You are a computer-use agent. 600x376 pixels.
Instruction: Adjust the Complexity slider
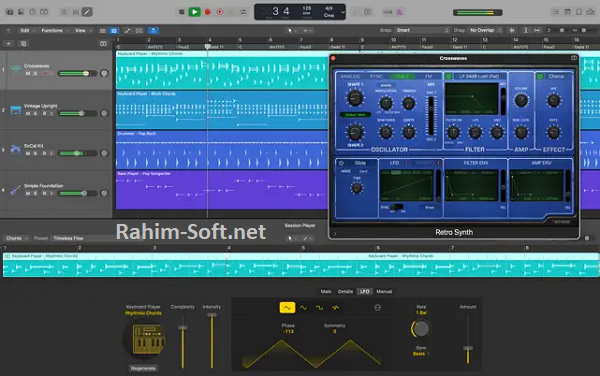click(183, 341)
